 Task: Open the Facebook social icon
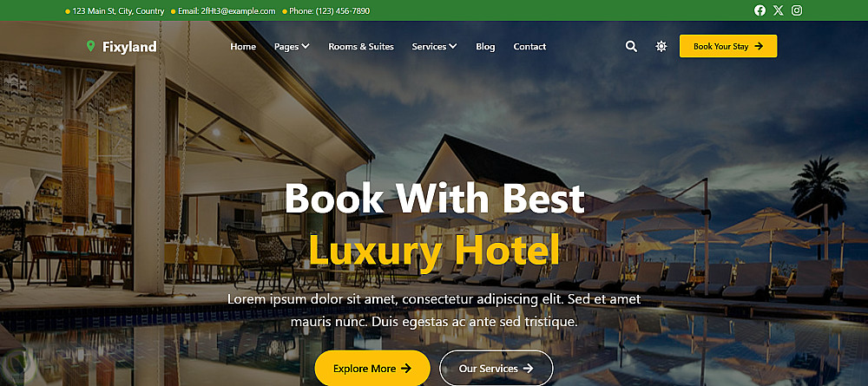pyautogui.click(x=759, y=10)
